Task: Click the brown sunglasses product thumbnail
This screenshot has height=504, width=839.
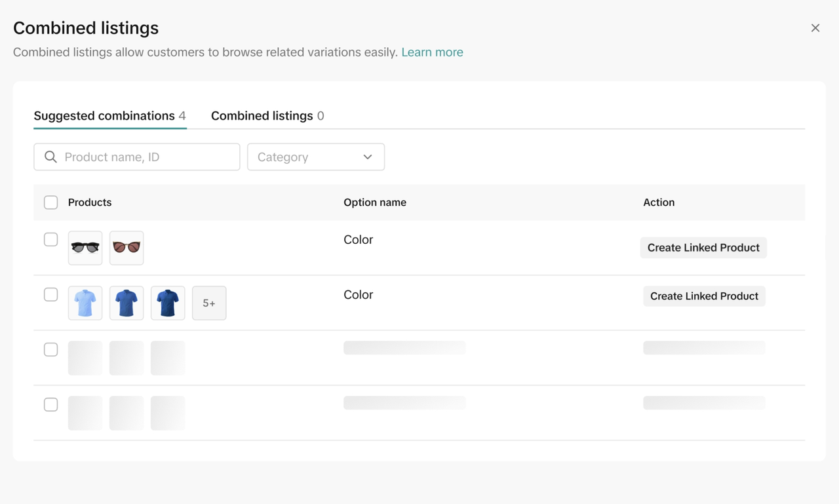Action: click(x=127, y=248)
